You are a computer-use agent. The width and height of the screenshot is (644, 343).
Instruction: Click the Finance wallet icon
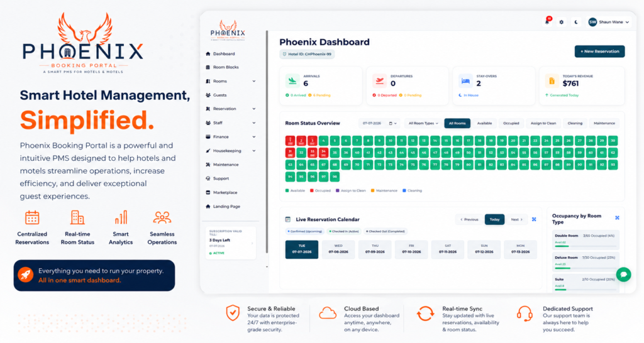208,136
